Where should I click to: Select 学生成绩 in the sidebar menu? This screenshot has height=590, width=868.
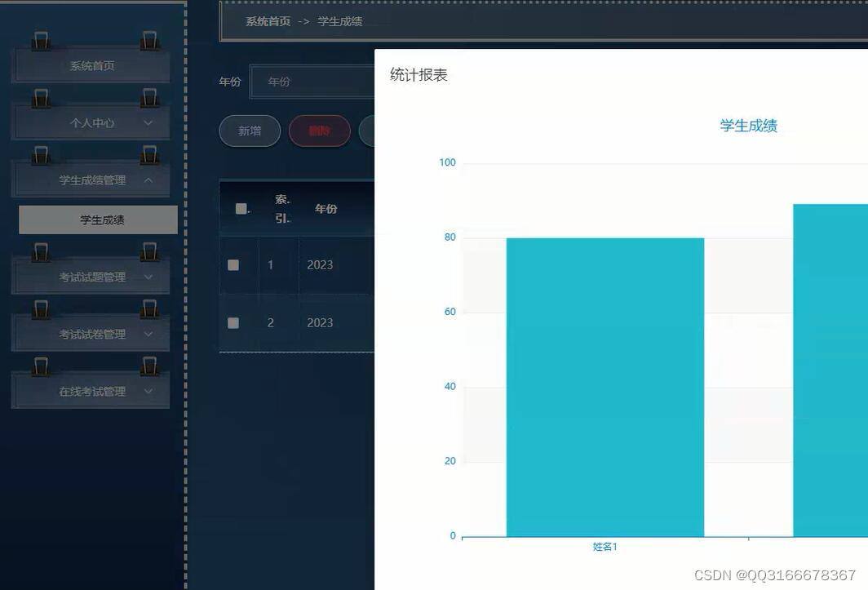pos(97,220)
